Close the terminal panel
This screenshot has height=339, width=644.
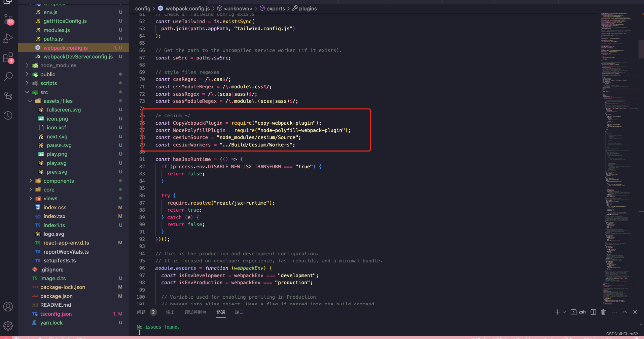(x=635, y=312)
